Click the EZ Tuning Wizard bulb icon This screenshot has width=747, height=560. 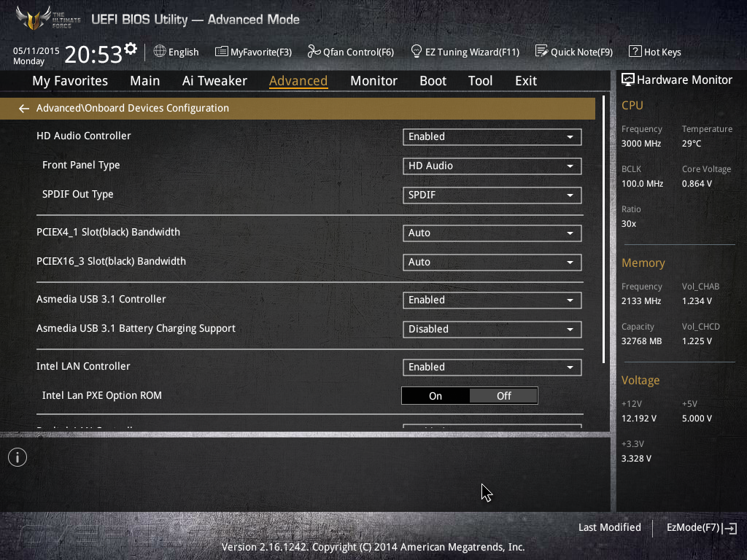[416, 51]
